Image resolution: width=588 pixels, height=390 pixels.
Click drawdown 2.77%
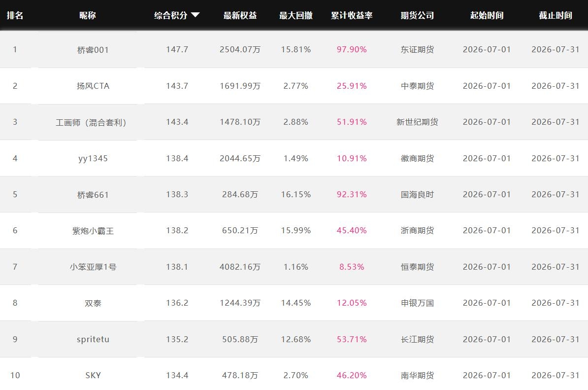click(296, 86)
